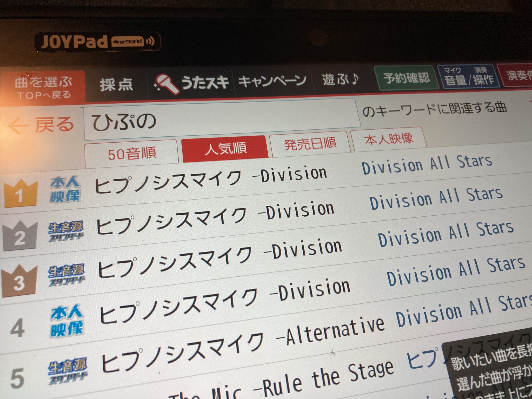Tap artist Division All Stars on rank 4 row
This screenshot has width=532, height=399.
(x=456, y=271)
